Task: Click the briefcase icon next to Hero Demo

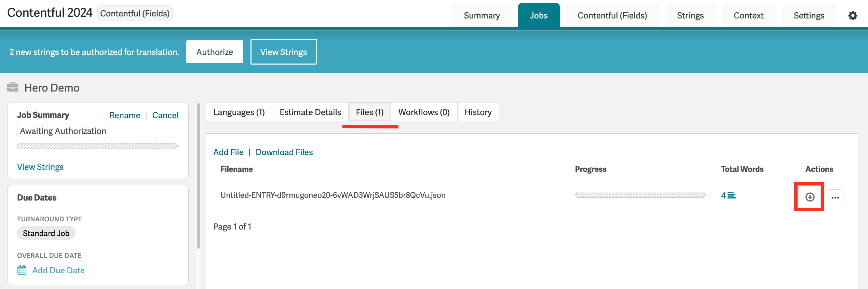Action: click(13, 87)
